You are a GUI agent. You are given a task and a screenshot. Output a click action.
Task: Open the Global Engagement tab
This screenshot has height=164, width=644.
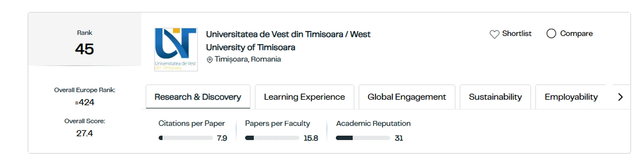[x=407, y=97]
